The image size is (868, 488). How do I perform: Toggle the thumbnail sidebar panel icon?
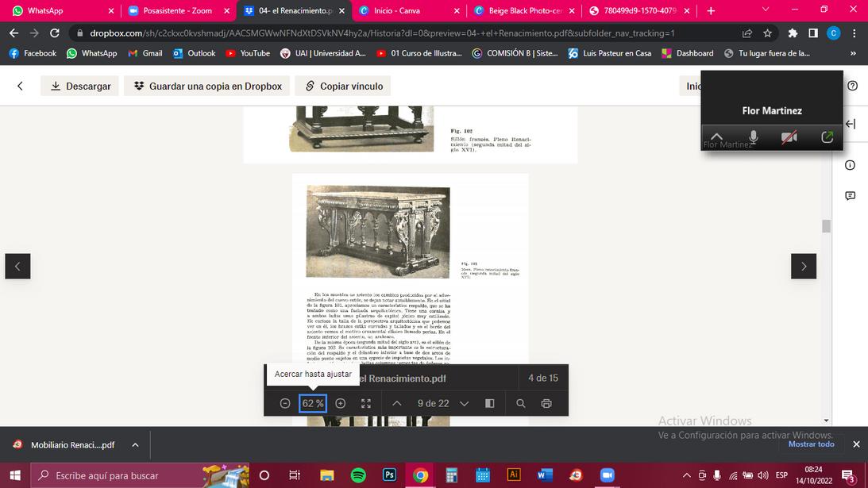490,403
